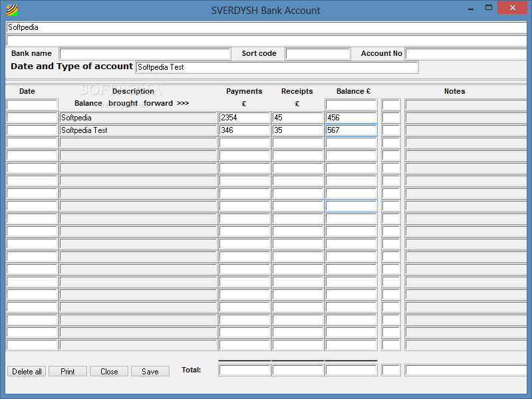Select the Payments cell showing 346
The height and width of the screenshot is (399, 532).
click(x=245, y=130)
